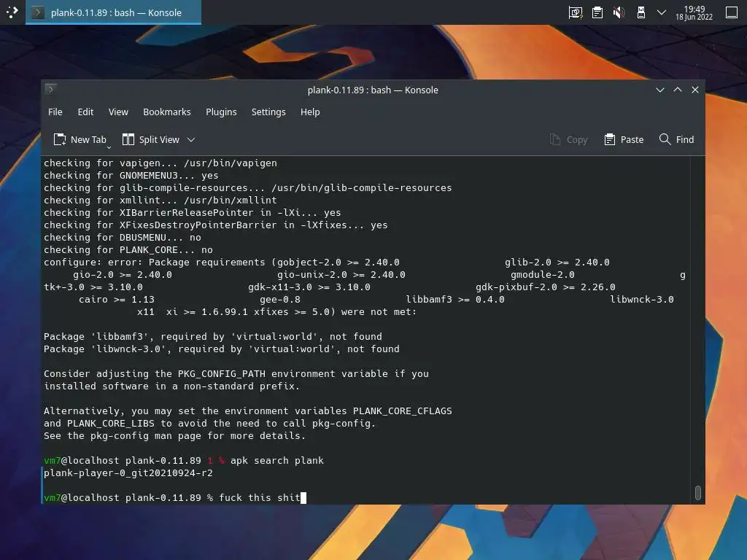
Task: Open the Bookmarks menu
Action: [167, 112]
